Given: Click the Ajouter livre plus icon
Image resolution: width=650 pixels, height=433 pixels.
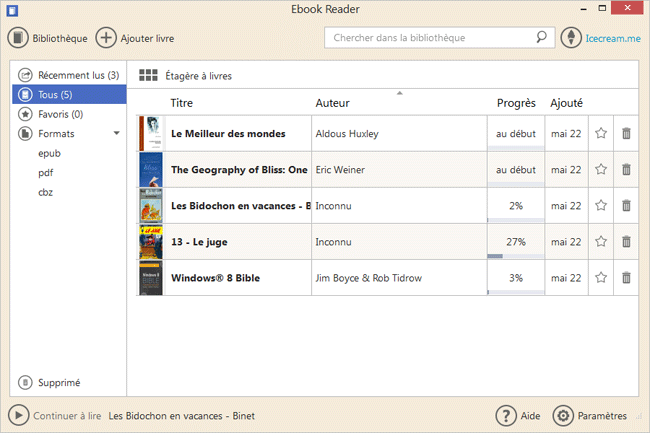Looking at the screenshot, I should [105, 38].
